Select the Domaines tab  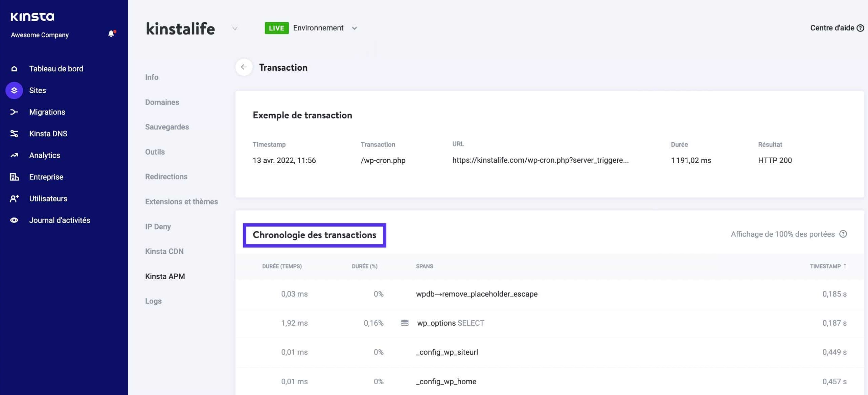(x=162, y=102)
